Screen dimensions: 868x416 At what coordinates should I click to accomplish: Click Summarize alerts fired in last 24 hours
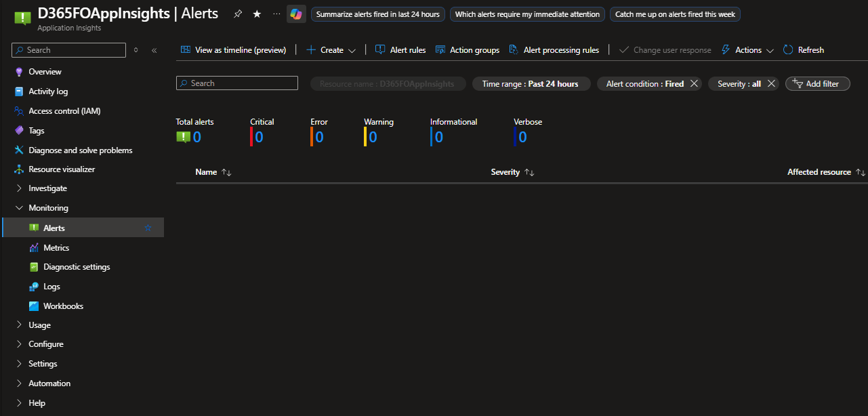377,14
